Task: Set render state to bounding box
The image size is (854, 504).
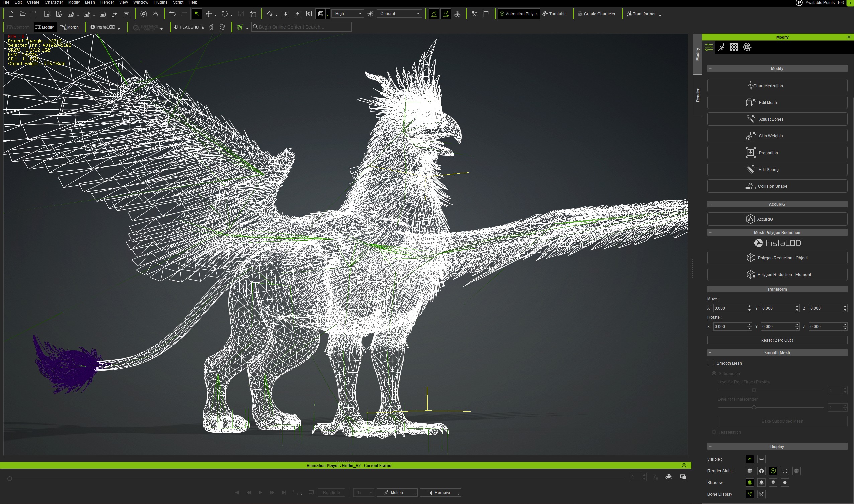Action: coord(785,471)
